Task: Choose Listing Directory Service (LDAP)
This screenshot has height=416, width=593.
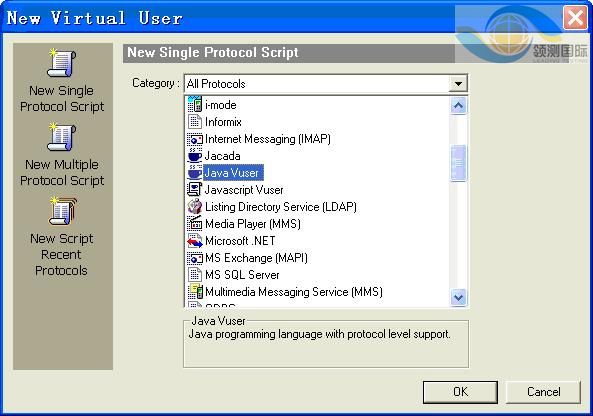Action: point(281,207)
